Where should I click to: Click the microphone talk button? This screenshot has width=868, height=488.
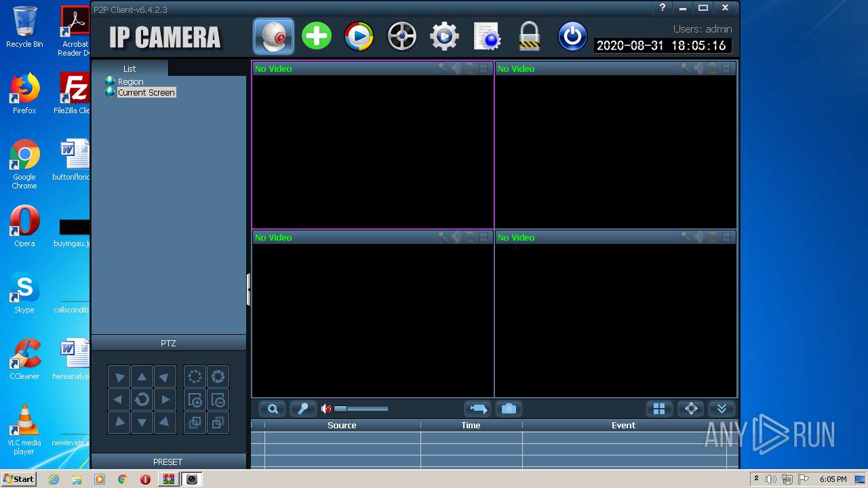coord(303,409)
